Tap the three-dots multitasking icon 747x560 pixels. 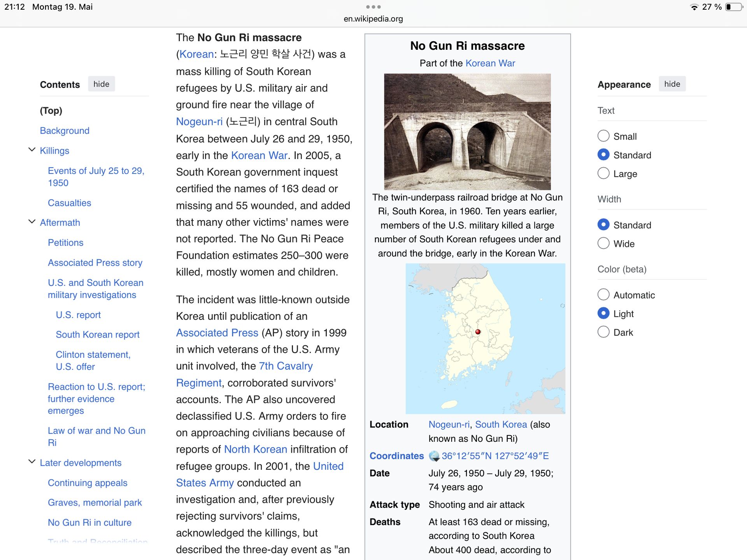pos(373,7)
